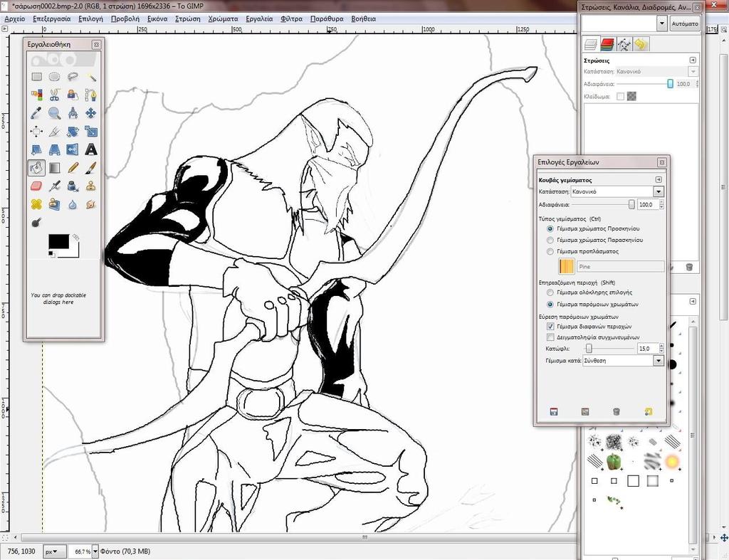Select the Clone stamp tool

90,186
